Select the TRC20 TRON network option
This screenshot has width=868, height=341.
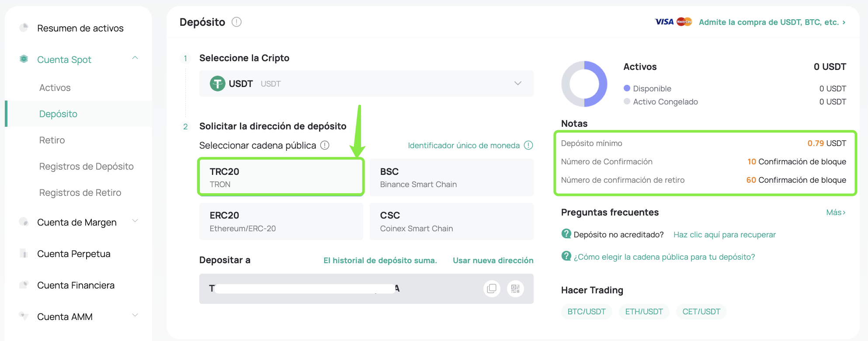pos(281,177)
